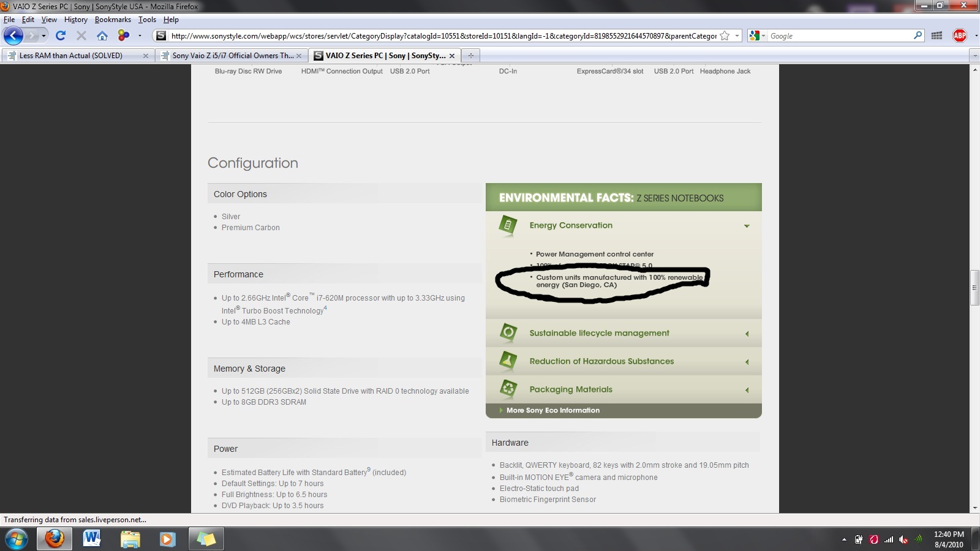
Task: Go to the Home page
Action: [102, 36]
